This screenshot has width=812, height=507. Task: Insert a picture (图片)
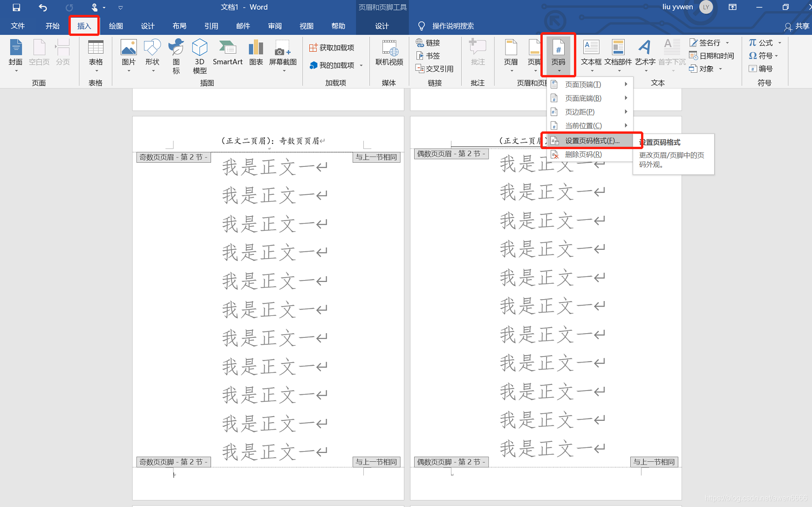(x=129, y=55)
